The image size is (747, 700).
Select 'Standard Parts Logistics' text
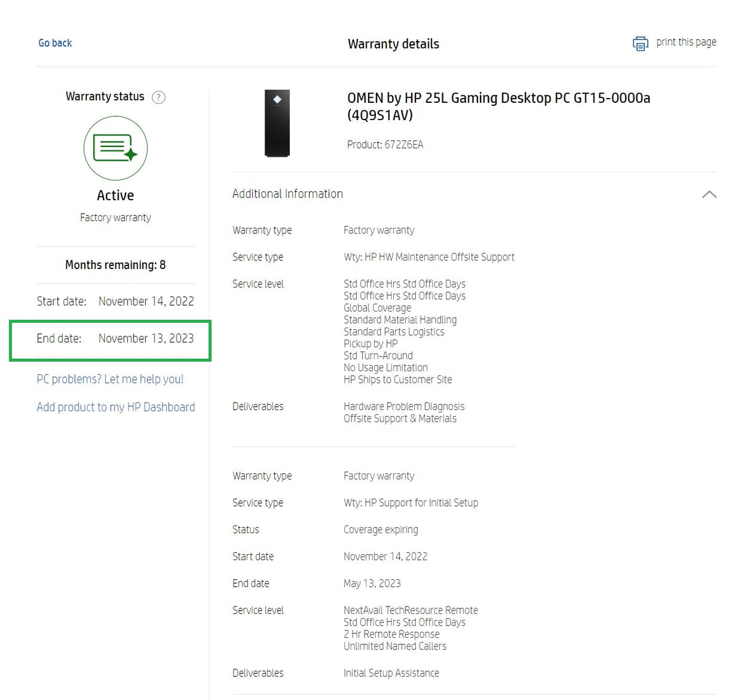[394, 332]
